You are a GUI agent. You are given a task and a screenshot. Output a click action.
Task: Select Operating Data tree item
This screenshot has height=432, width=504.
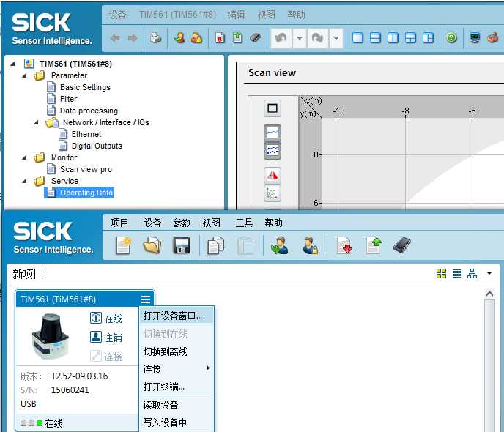point(86,193)
